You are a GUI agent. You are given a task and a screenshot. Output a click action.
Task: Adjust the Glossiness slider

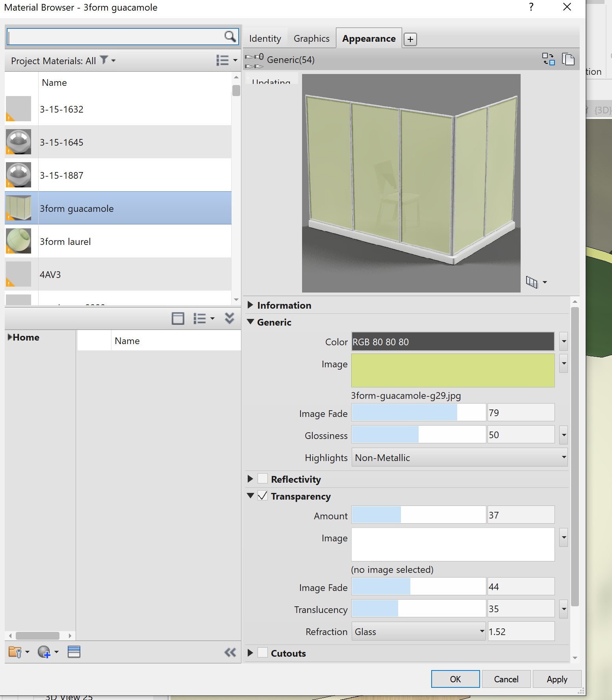(419, 435)
